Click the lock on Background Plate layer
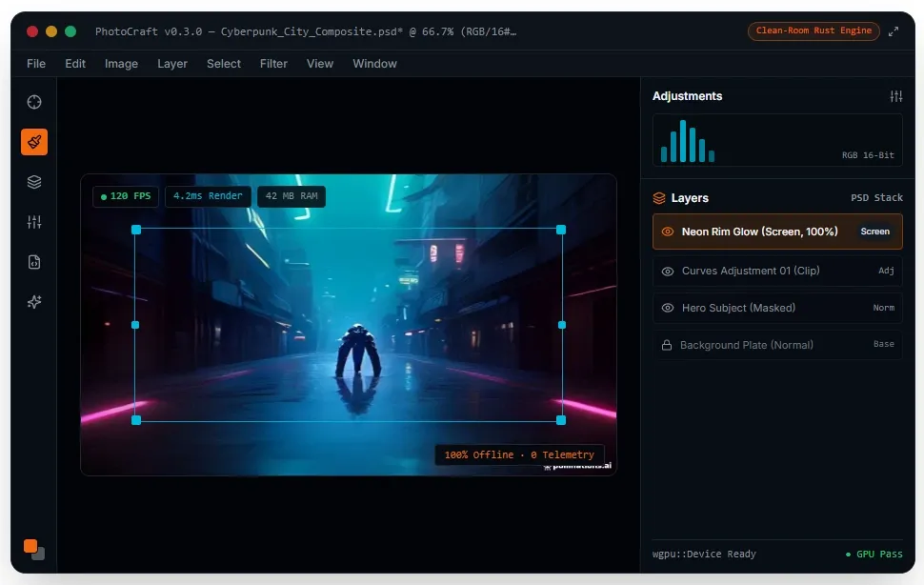Image resolution: width=924 pixels, height=585 pixels. (x=667, y=345)
